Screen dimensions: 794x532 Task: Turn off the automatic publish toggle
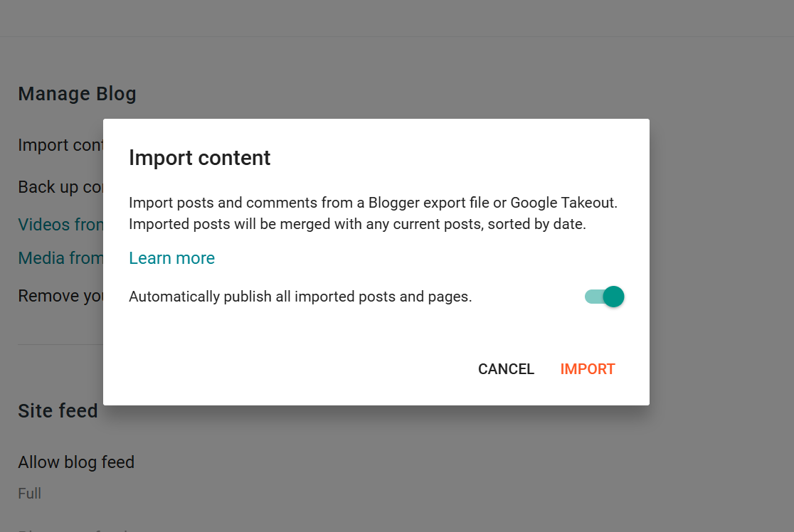[x=604, y=297]
